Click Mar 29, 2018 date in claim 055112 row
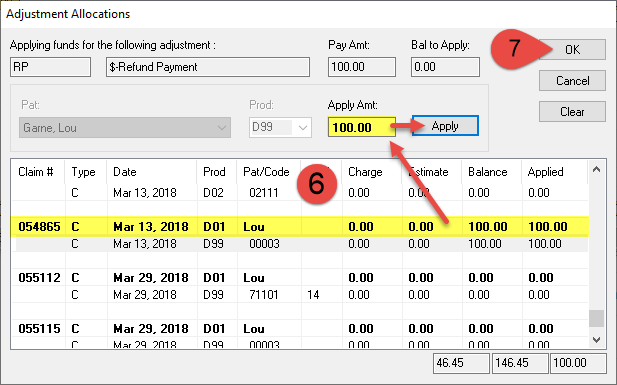This screenshot has height=385, width=617. (x=151, y=278)
